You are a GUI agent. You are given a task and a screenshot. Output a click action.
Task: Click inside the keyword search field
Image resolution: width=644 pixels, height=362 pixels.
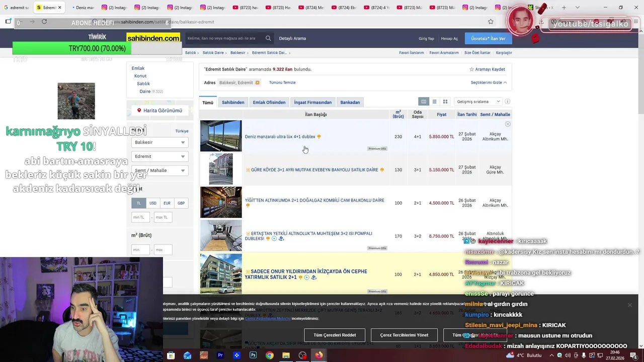pyautogui.click(x=224, y=38)
